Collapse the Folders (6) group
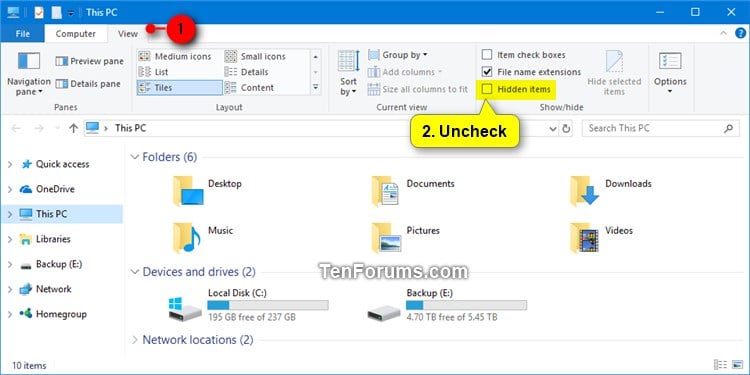The height and width of the screenshot is (375, 750). click(x=135, y=157)
